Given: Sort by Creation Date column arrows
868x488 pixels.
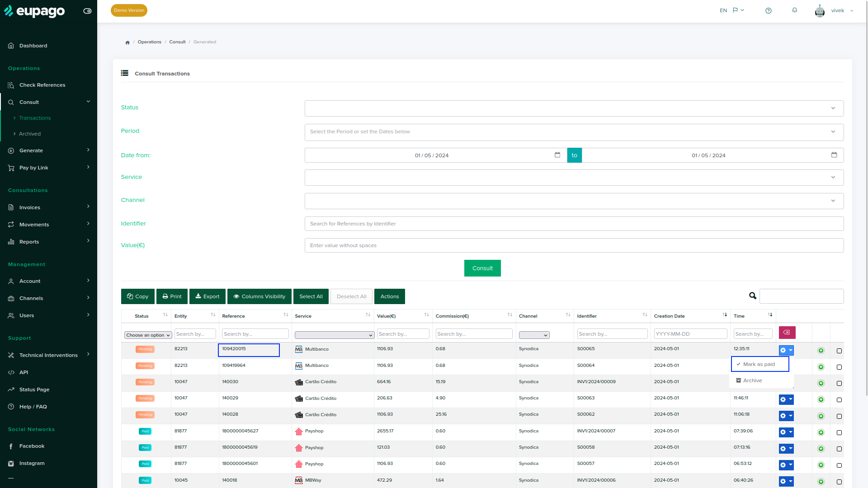Looking at the screenshot, I should pos(725,315).
